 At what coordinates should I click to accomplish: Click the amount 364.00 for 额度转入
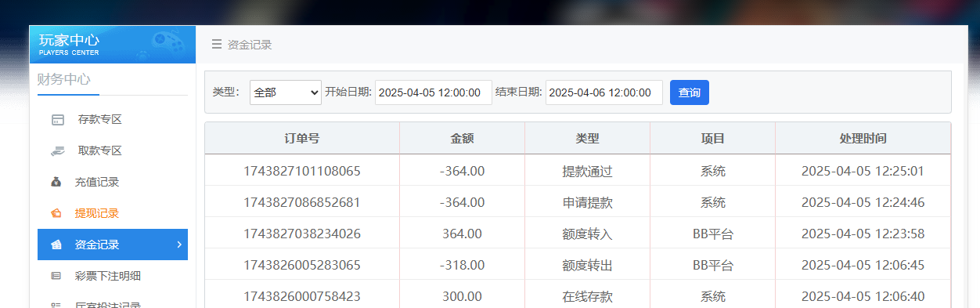tap(462, 234)
